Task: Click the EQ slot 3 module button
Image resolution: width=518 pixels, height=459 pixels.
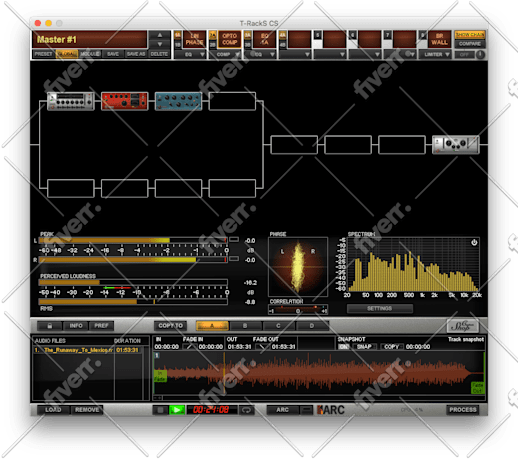Action: coord(264,39)
